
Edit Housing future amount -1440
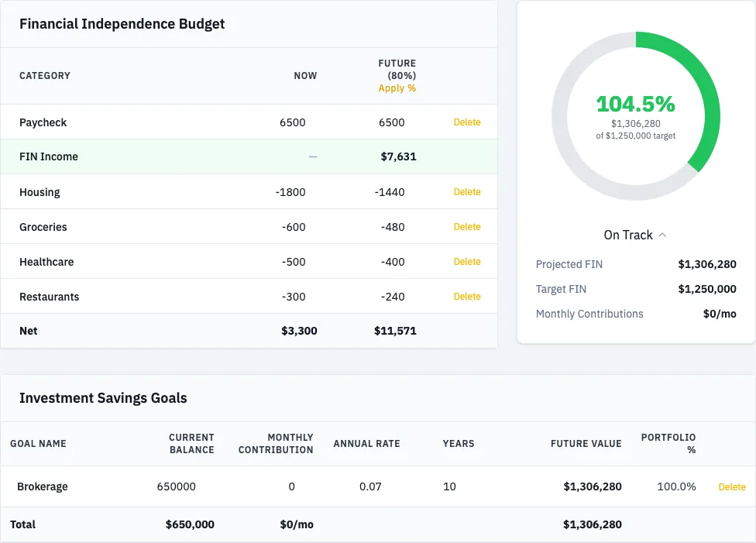pyautogui.click(x=390, y=192)
